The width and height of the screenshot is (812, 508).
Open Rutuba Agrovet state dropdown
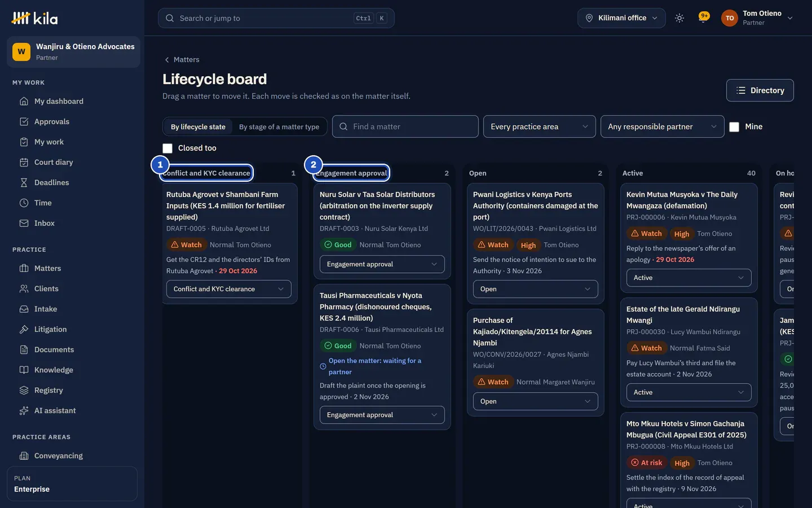(x=229, y=289)
